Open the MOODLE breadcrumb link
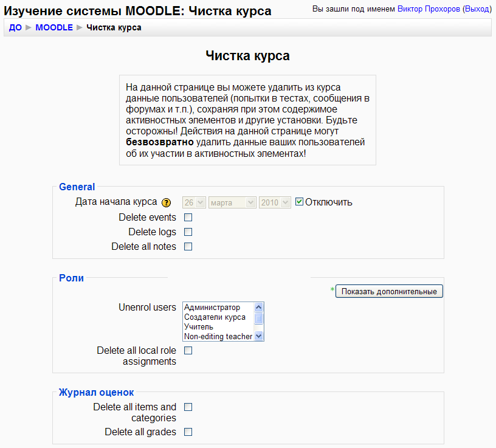The width and height of the screenshot is (496, 448). 54,27
